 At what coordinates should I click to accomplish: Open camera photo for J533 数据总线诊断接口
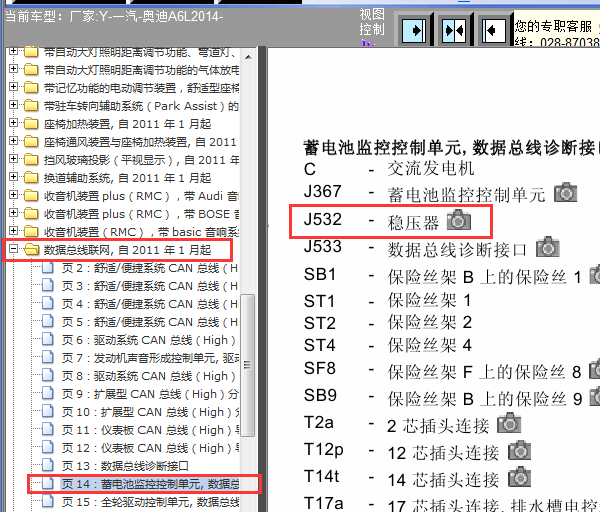coord(548,247)
